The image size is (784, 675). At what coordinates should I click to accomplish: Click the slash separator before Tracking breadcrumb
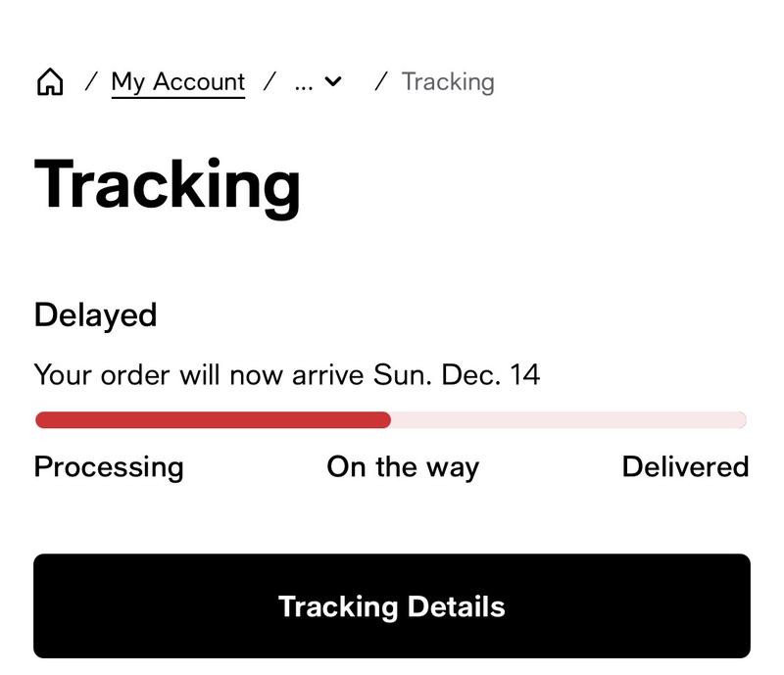coord(381,82)
